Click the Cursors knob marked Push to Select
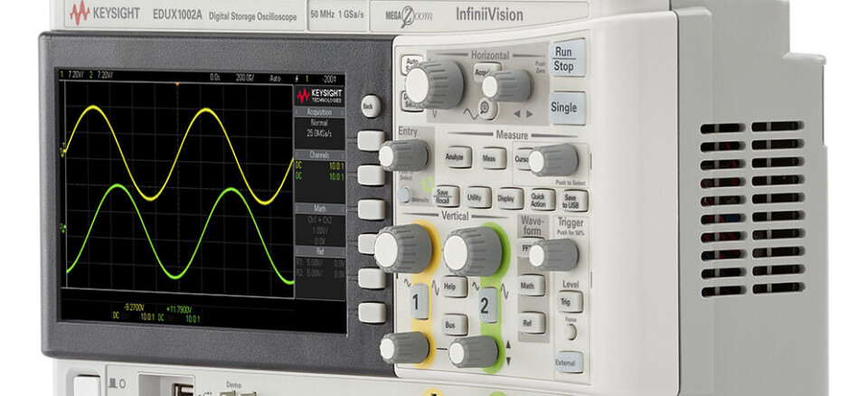The width and height of the screenshot is (868, 396). click(553, 160)
